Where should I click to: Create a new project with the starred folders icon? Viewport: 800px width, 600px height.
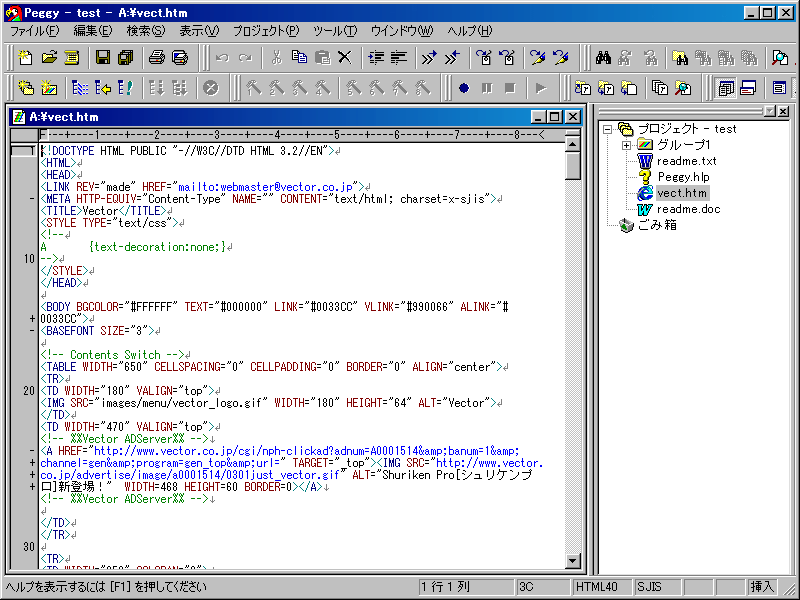pyautogui.click(x=26, y=88)
